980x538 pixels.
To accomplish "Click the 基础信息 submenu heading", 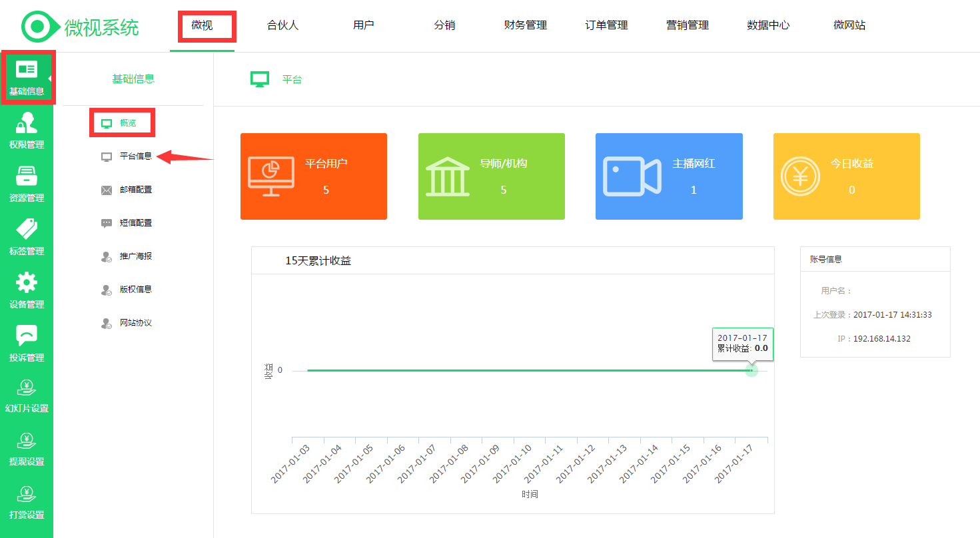I will click(133, 79).
